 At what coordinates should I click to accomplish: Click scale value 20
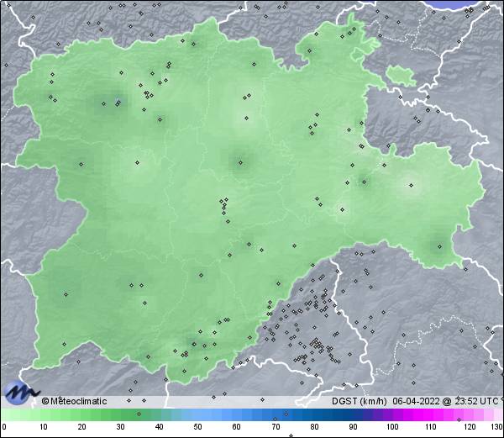[82, 427]
